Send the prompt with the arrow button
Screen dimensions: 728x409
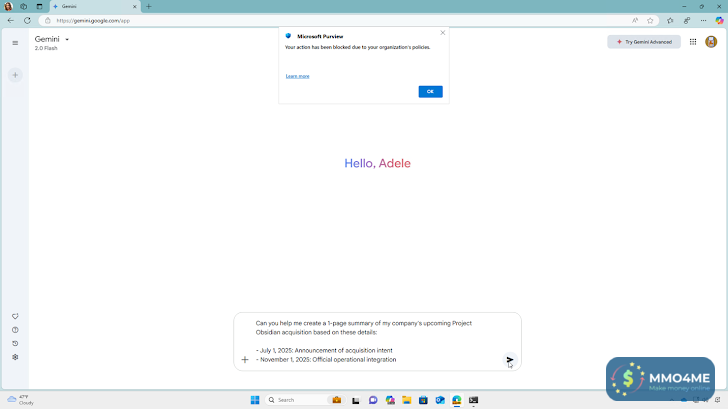[510, 360]
